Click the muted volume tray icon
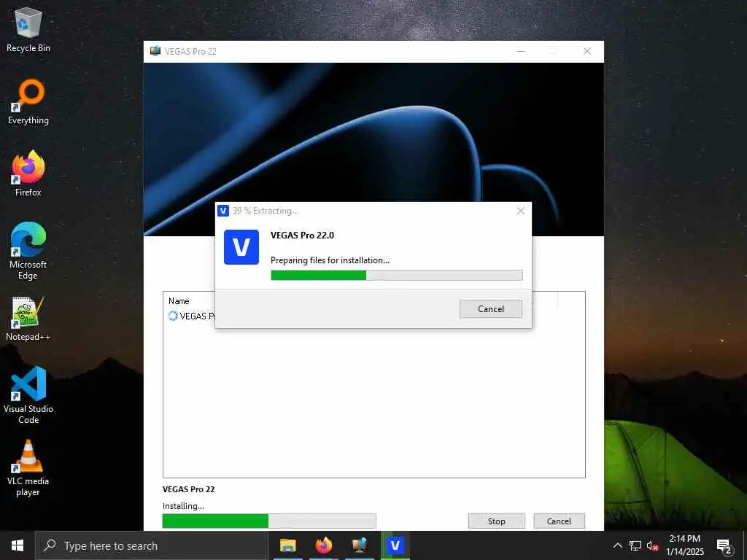This screenshot has height=560, width=747. click(653, 545)
